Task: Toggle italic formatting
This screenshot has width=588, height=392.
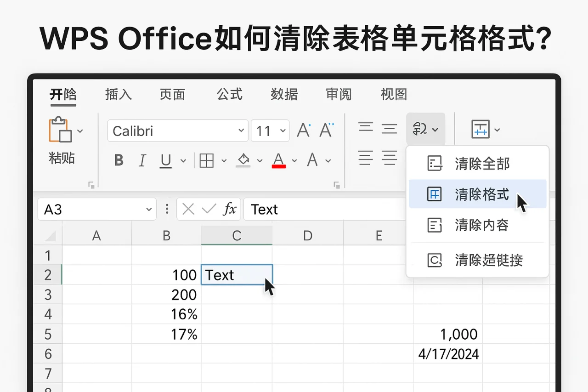Action: pyautogui.click(x=142, y=160)
